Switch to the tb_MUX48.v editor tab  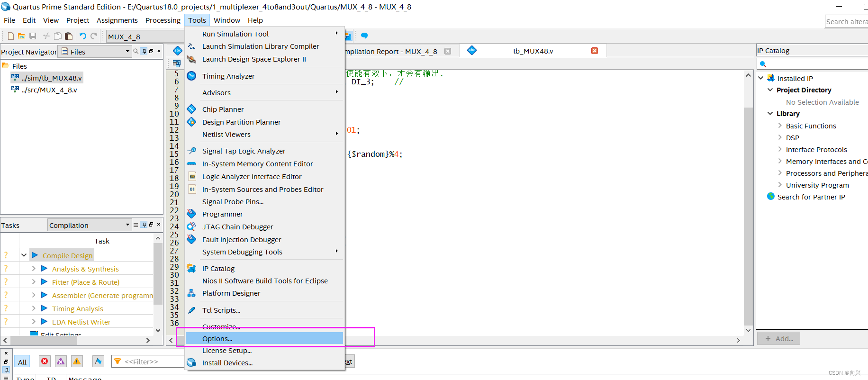533,51
